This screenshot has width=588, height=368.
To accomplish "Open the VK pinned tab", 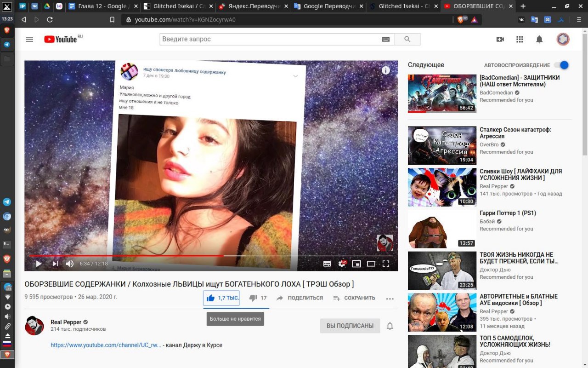I will [x=34, y=6].
